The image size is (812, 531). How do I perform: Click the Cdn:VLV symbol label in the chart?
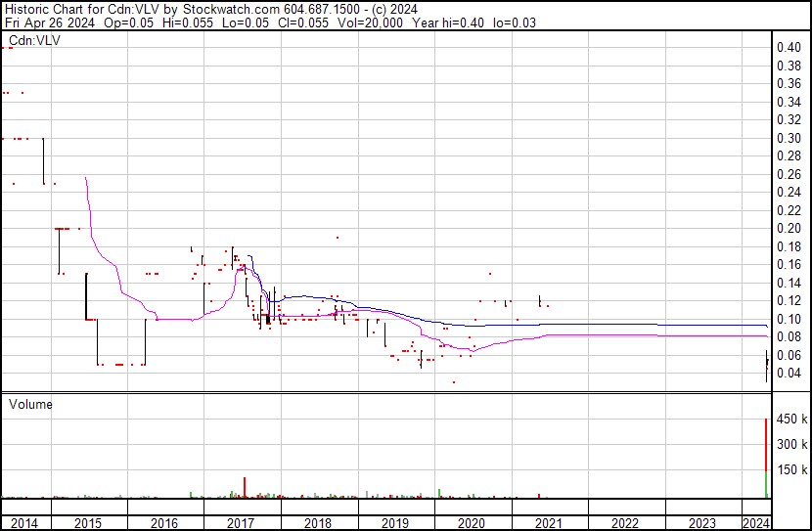tap(35, 41)
